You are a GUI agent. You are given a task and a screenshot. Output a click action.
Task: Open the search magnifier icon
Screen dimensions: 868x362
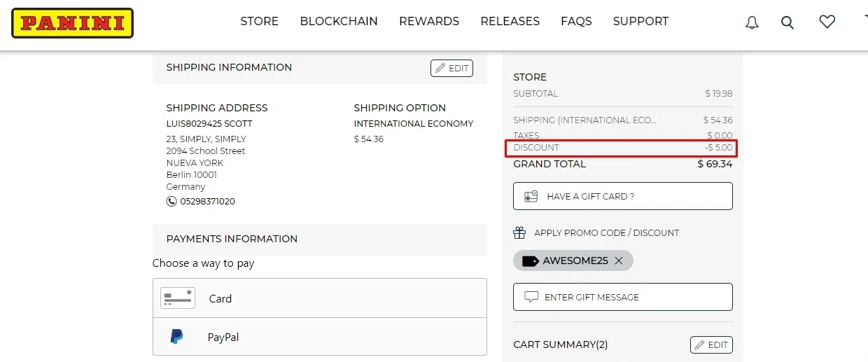coord(787,22)
